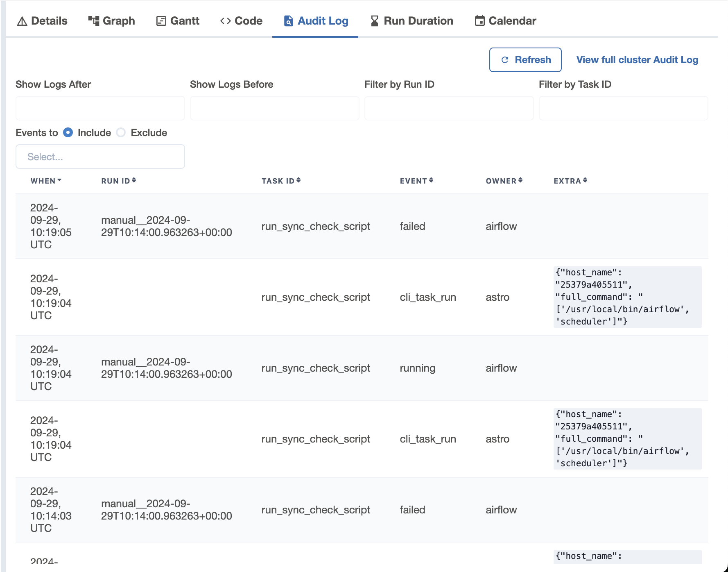Focus the Filter by Run ID field
Viewport: 728px width, 572px height.
(x=449, y=108)
